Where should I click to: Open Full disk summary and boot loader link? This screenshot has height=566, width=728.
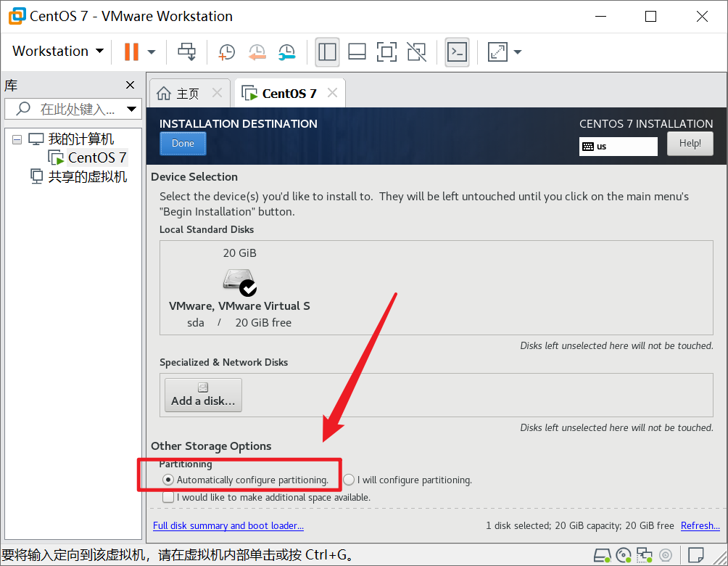pos(228,525)
